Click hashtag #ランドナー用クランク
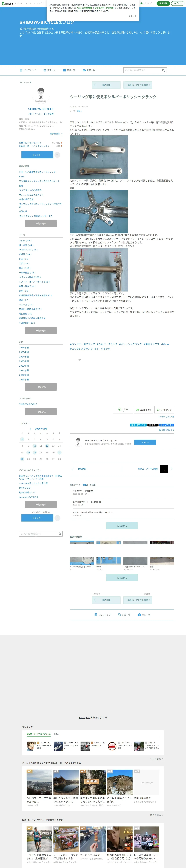186x868 pixels. [x=82, y=344]
